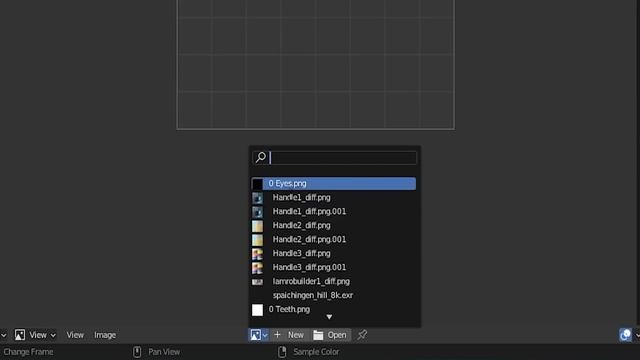Open the Image menu
The width and height of the screenshot is (640, 360).
tap(105, 335)
